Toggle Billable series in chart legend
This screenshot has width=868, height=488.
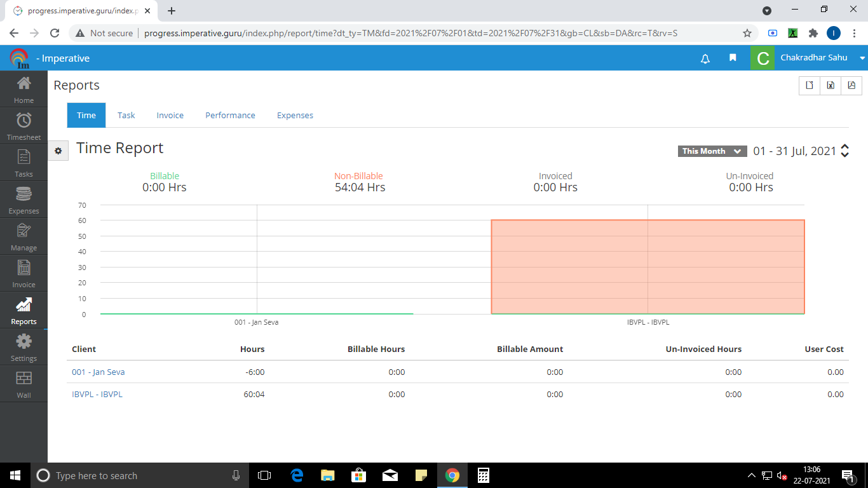(165, 176)
